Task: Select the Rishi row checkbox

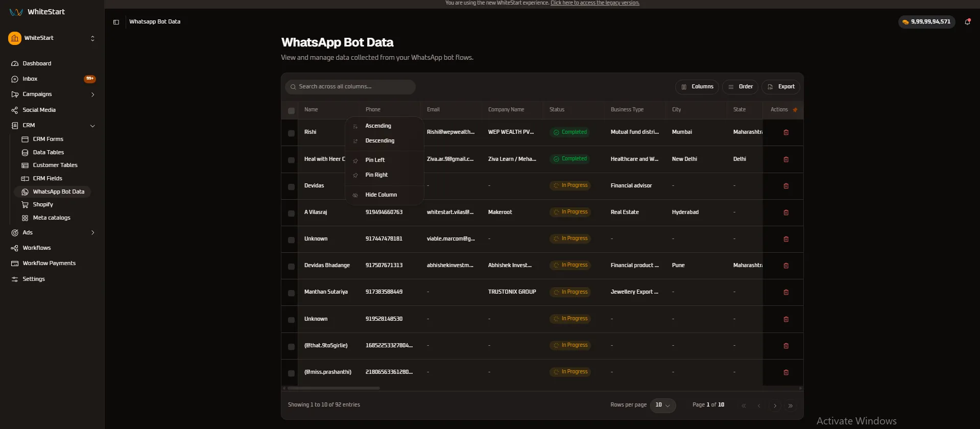Action: pyautogui.click(x=291, y=133)
